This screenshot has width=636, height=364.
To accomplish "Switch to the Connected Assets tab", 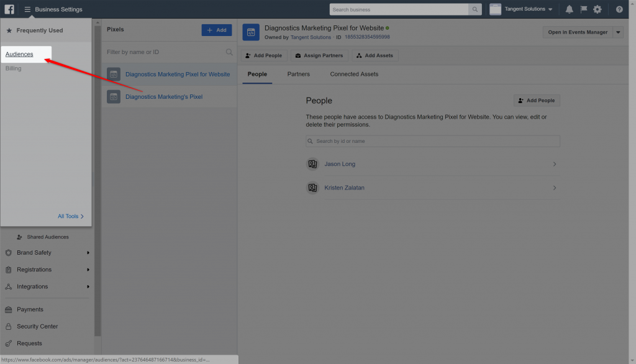I will pyautogui.click(x=354, y=75).
